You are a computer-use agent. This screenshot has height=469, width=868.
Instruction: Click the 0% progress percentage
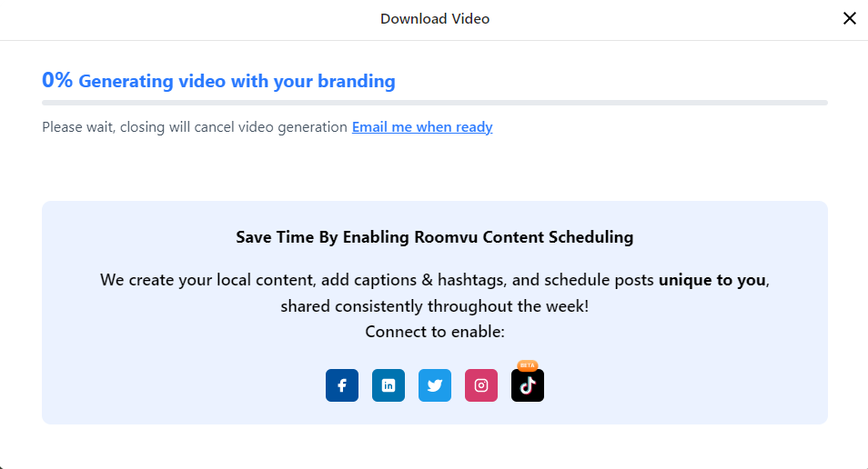point(57,80)
